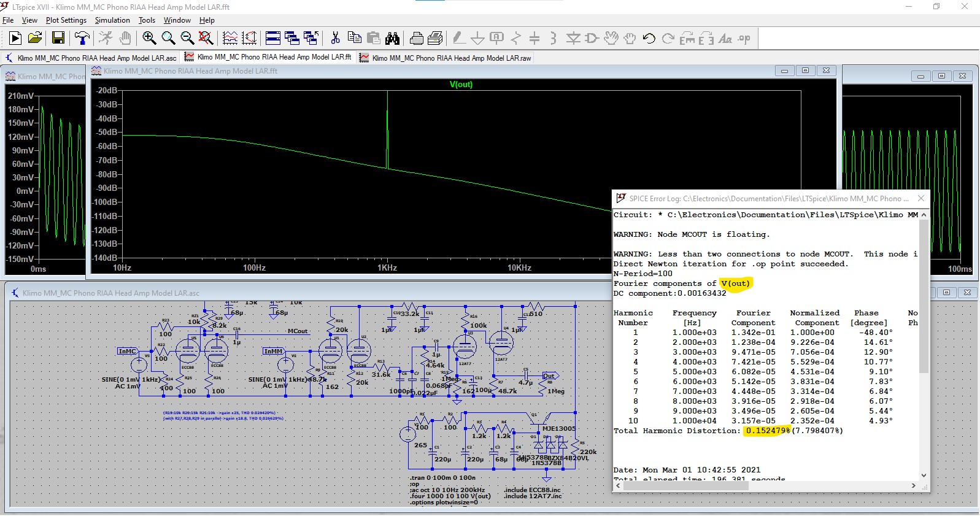The image size is (980, 516).
Task: Click the Redo arrow icon
Action: coord(668,39)
